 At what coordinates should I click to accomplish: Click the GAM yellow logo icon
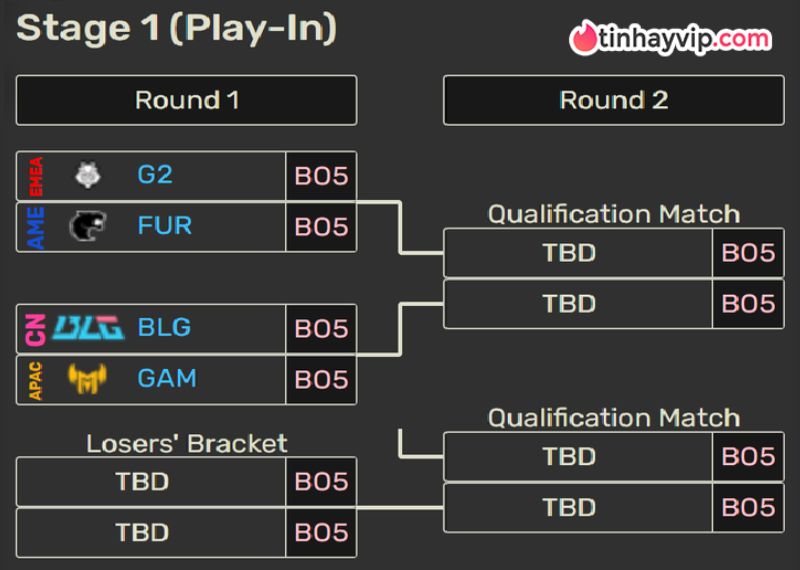coord(87,379)
